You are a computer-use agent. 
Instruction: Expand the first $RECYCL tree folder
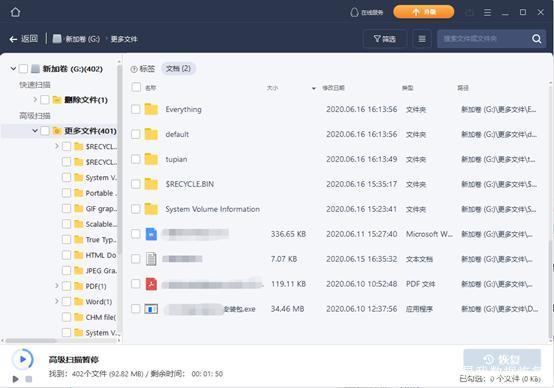tap(57, 146)
